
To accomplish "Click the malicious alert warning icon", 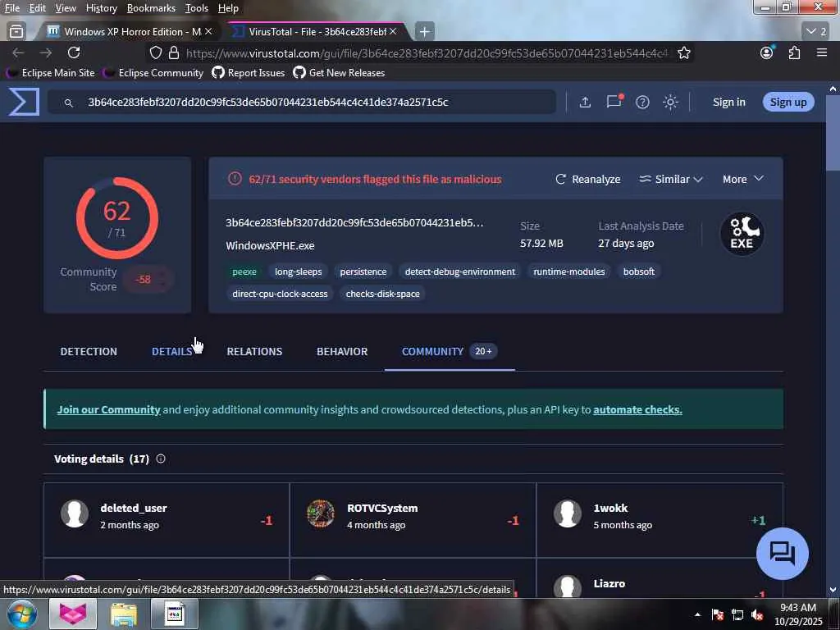I will [x=235, y=179].
